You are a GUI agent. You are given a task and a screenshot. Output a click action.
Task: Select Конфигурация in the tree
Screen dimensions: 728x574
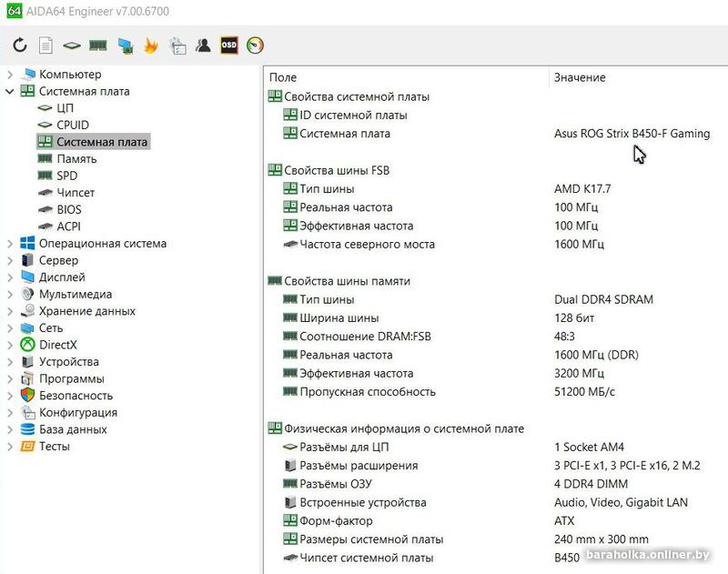[x=78, y=413]
